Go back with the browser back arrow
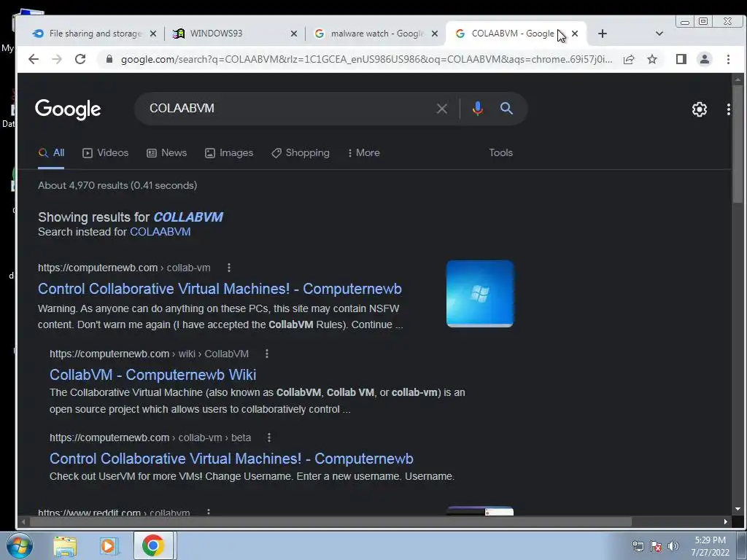Image resolution: width=747 pixels, height=560 pixels. (x=34, y=59)
